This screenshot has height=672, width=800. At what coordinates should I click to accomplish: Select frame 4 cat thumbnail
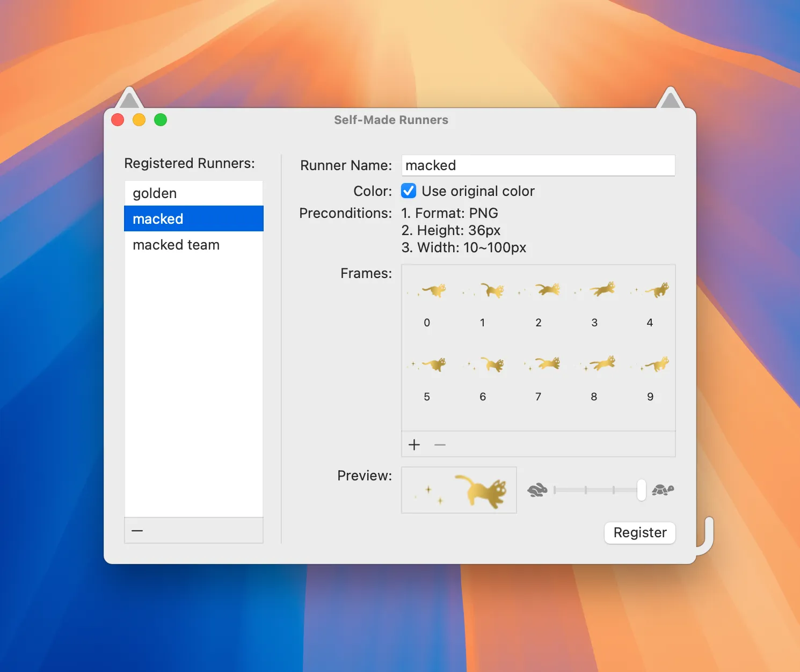point(650,290)
